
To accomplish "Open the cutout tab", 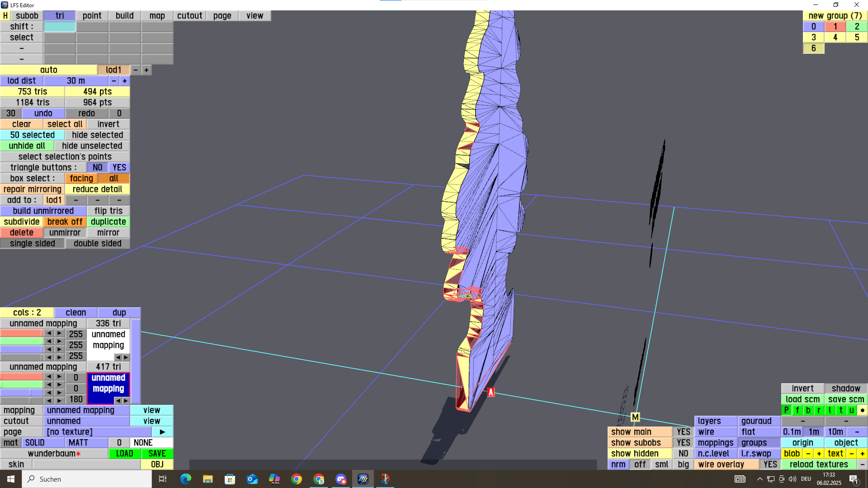I will pos(189,16).
